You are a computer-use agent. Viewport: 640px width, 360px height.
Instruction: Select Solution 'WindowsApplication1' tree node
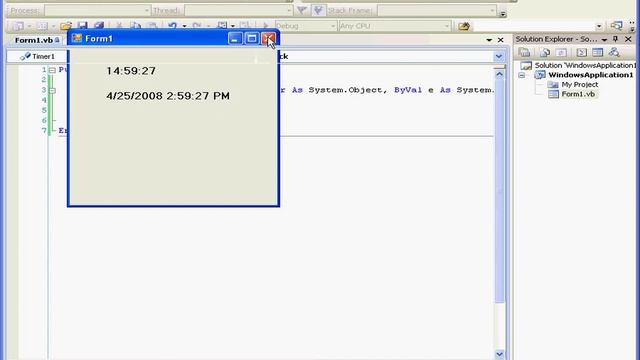[585, 65]
